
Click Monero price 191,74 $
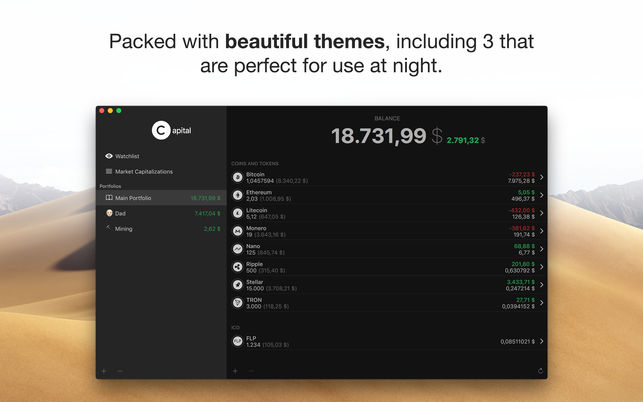coord(524,235)
